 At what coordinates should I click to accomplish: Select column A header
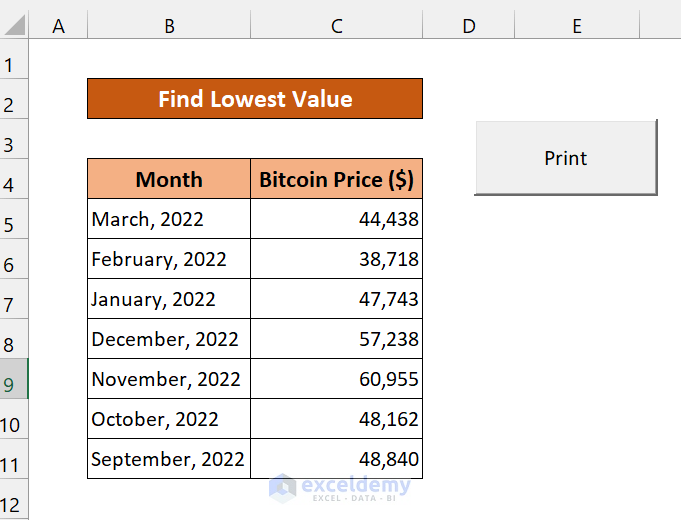[x=58, y=26]
